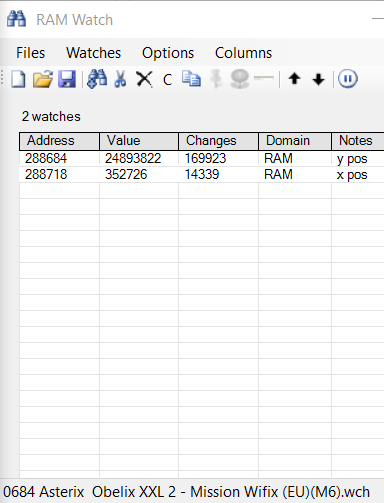Open the Watches menu
The image size is (384, 503).
pyautogui.click(x=93, y=53)
